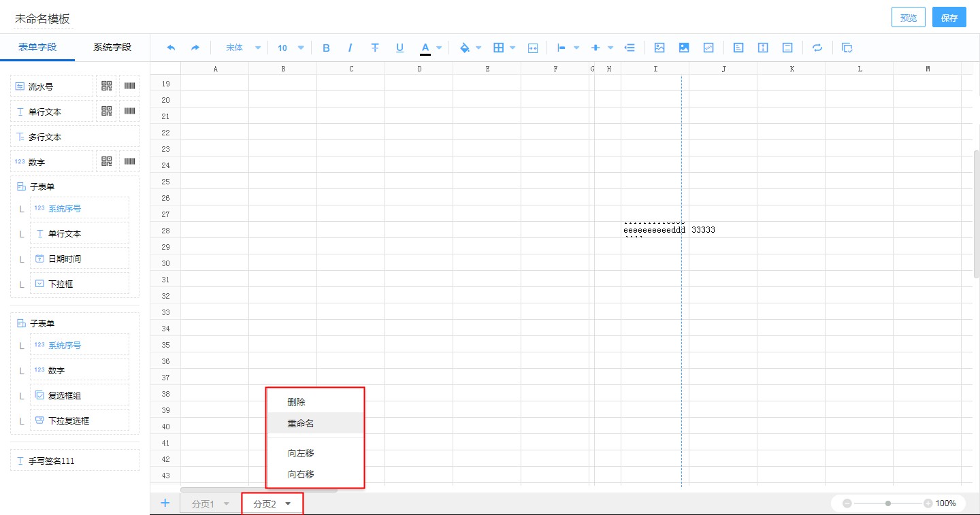Open the 宋体 font family dropdown
Image resolution: width=980 pixels, height=515 pixels.
[x=243, y=48]
